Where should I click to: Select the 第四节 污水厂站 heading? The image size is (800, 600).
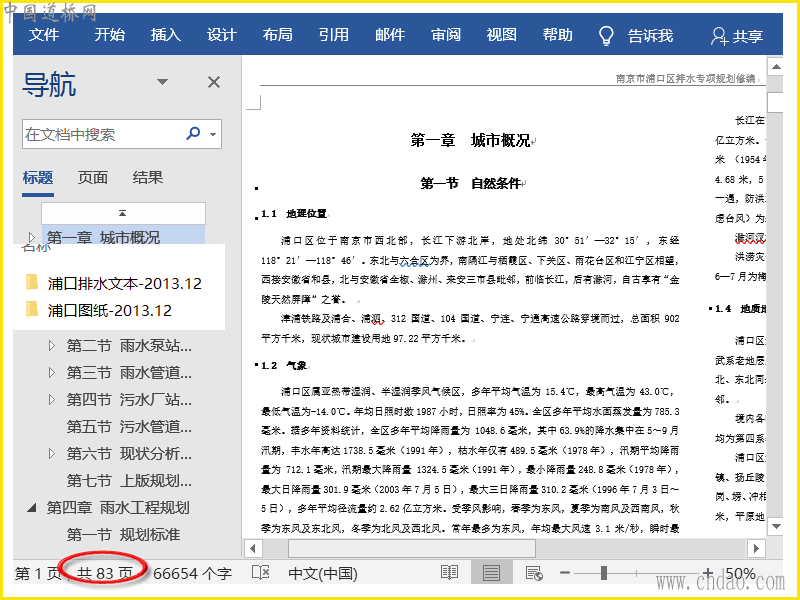point(129,399)
